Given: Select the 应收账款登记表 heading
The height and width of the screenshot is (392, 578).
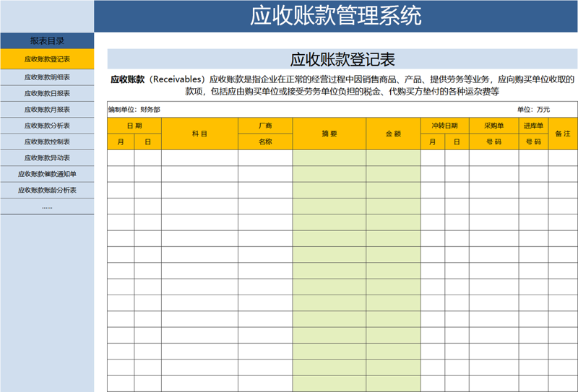Looking at the screenshot, I should click(x=342, y=59).
